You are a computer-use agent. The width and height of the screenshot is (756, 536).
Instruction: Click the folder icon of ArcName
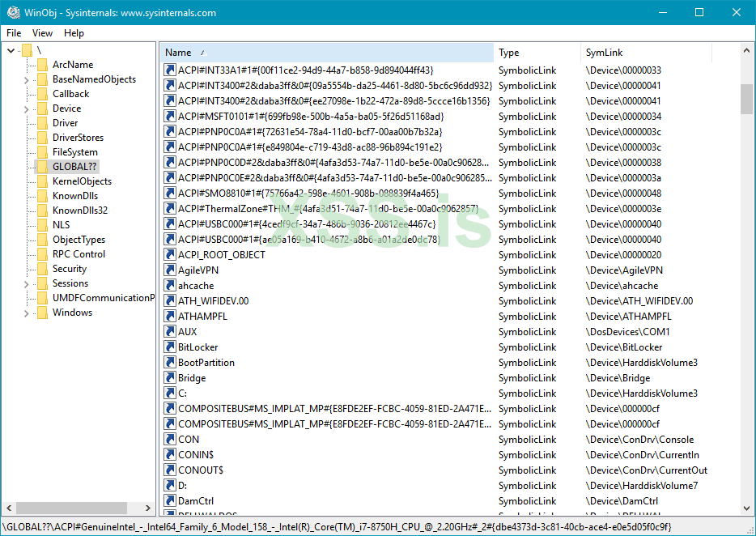tap(42, 65)
